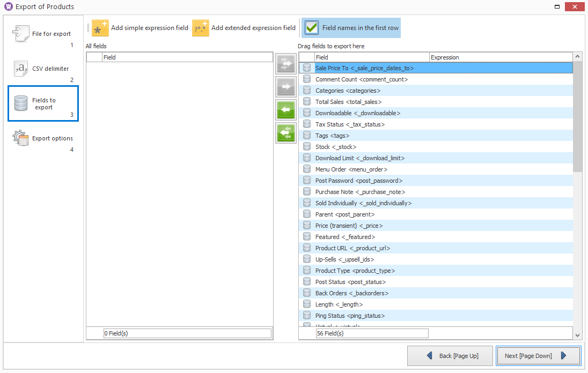This screenshot has height=373, width=588.
Task: Click the Expression column header
Action: tap(501, 57)
